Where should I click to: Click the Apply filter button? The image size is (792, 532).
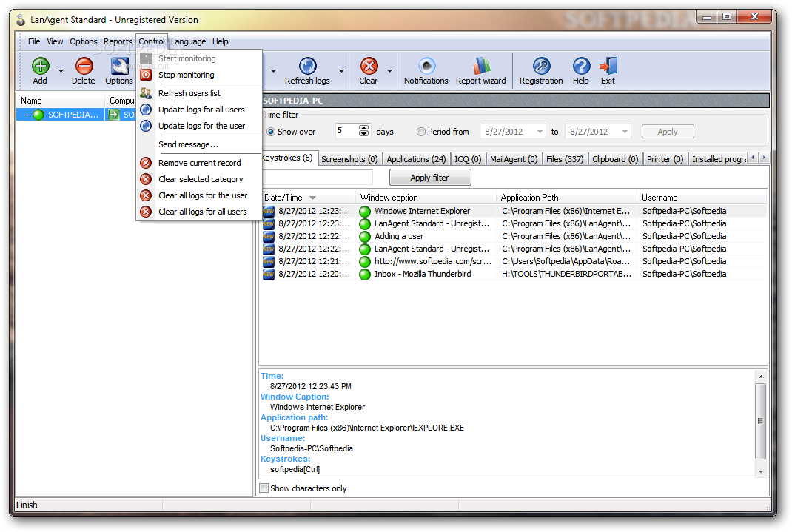430,178
